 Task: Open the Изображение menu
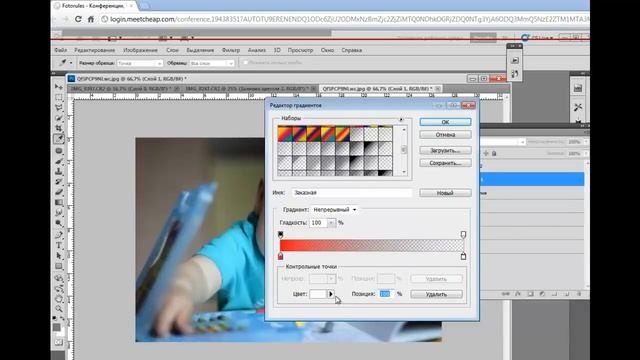[x=140, y=50]
